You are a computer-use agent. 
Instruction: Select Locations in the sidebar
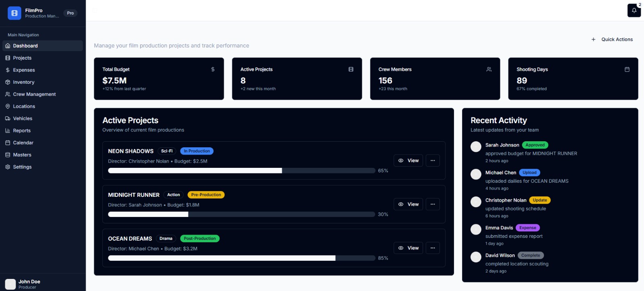[x=24, y=106]
